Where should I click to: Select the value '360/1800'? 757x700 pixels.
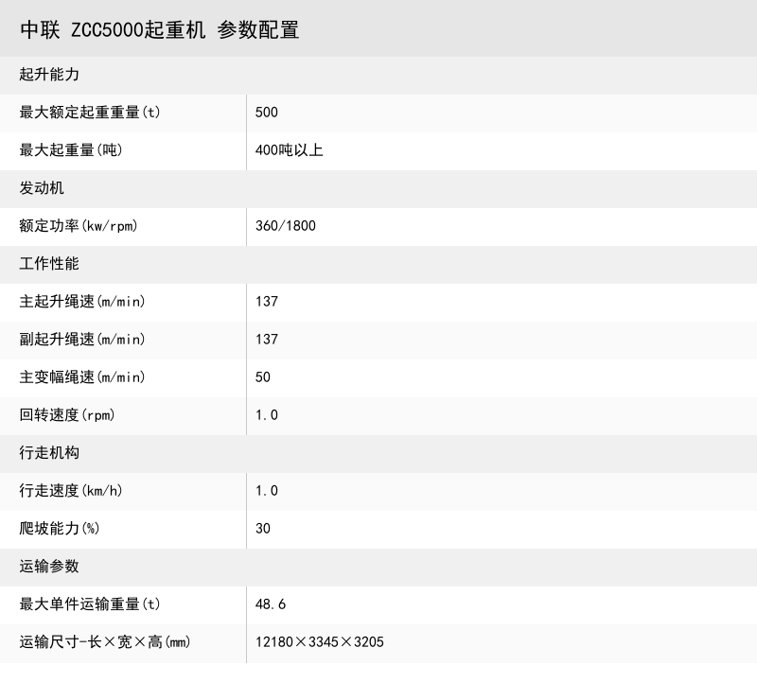(x=286, y=226)
